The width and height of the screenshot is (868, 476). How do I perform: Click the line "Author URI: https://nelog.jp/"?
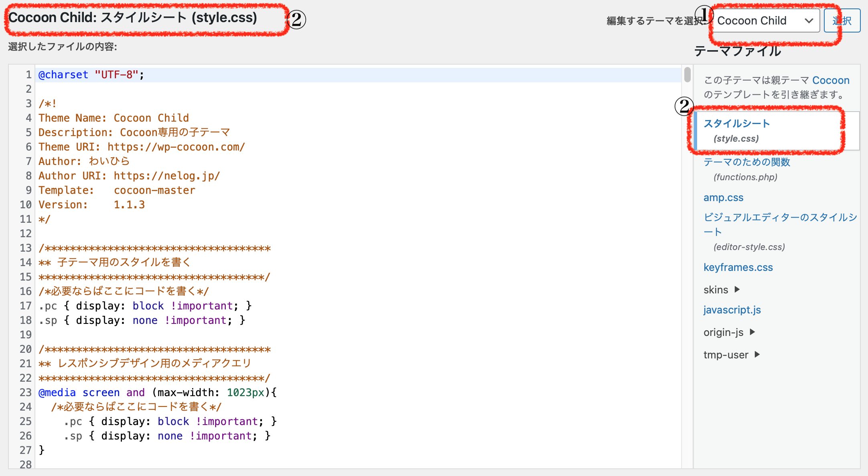129,176
